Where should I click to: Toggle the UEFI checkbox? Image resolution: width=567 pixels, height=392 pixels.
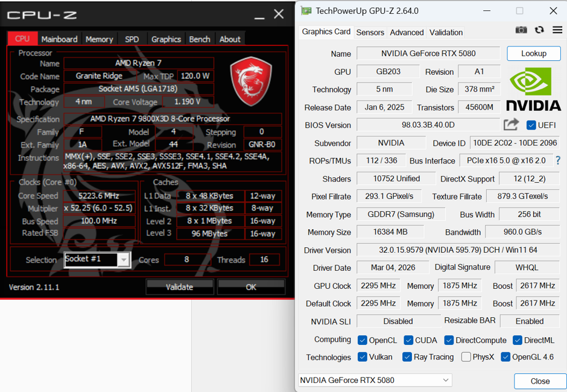(x=531, y=125)
